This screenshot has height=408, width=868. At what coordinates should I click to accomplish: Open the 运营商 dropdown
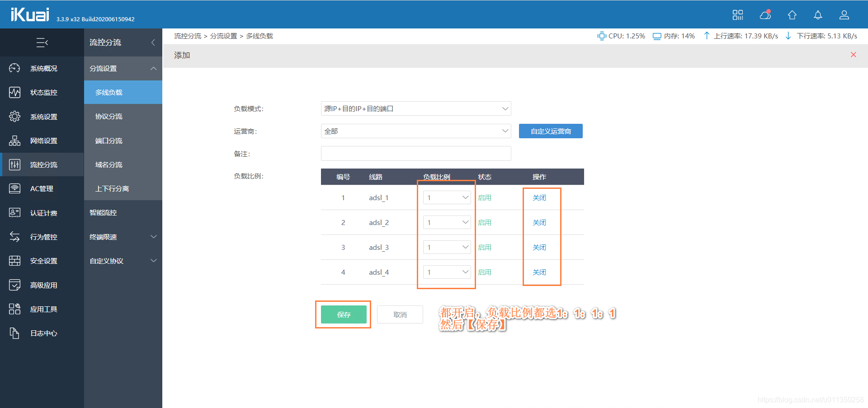(x=416, y=131)
